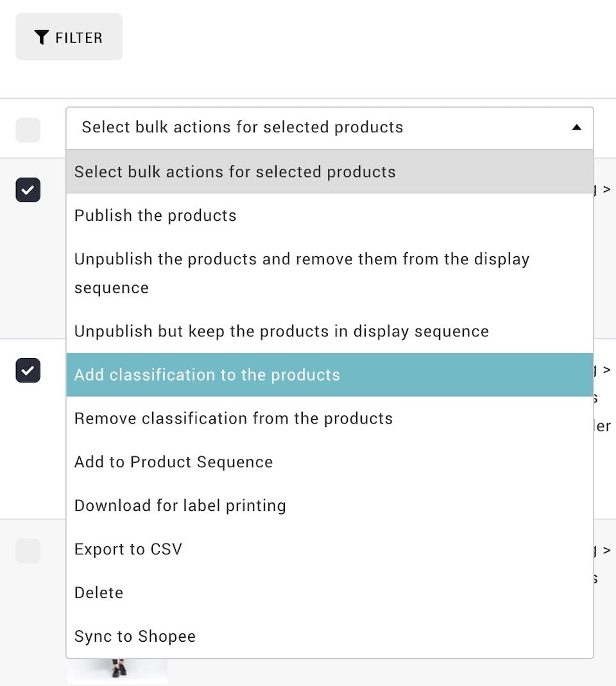Collapse the bulk actions dropdown arrow

click(577, 127)
